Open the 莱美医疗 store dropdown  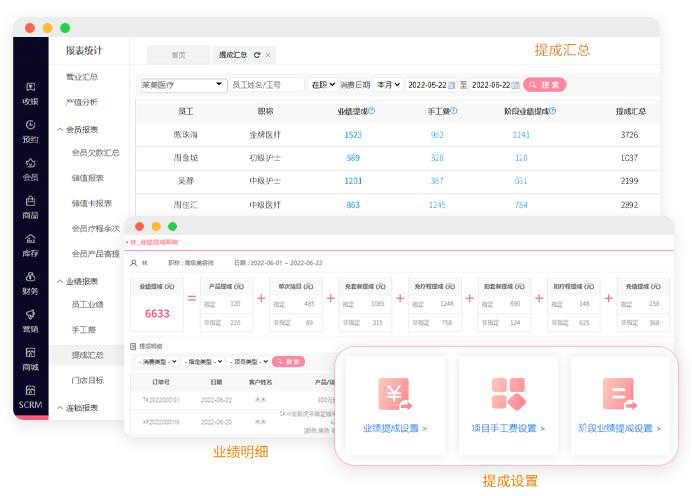click(183, 85)
